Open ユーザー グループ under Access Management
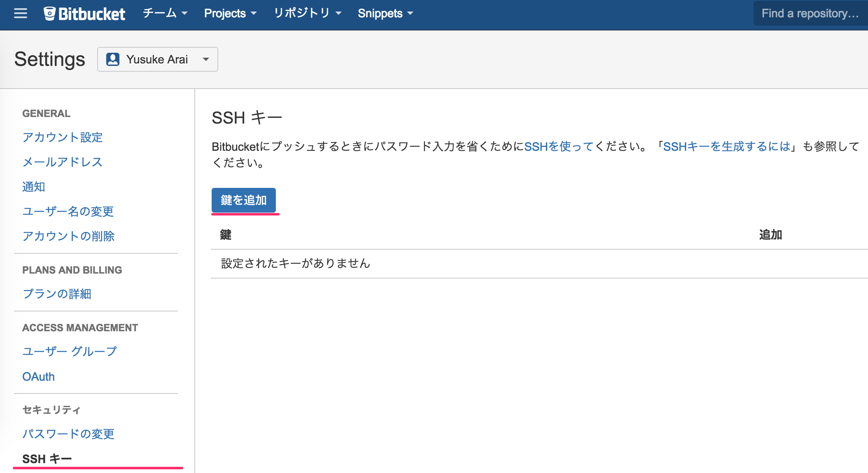The height and width of the screenshot is (473, 868). tap(70, 351)
